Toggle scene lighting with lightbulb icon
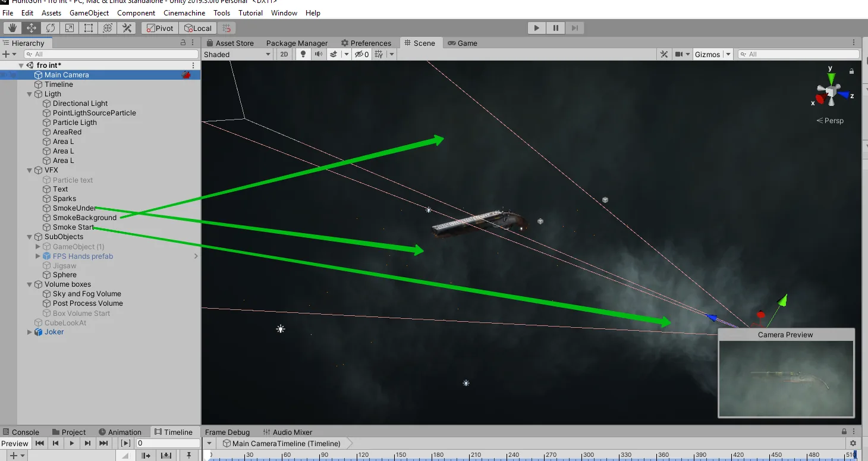This screenshot has height=461, width=868. pos(303,54)
